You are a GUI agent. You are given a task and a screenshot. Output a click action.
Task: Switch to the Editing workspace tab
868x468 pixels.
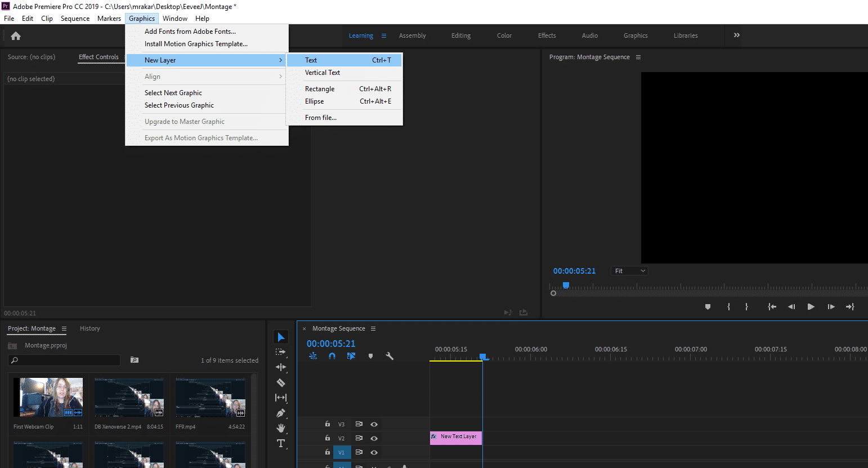[460, 35]
